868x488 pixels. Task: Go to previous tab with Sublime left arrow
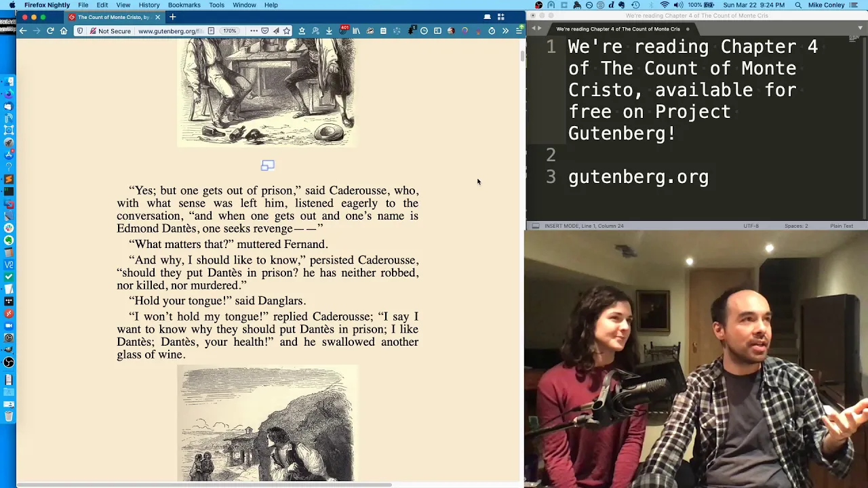(x=534, y=28)
